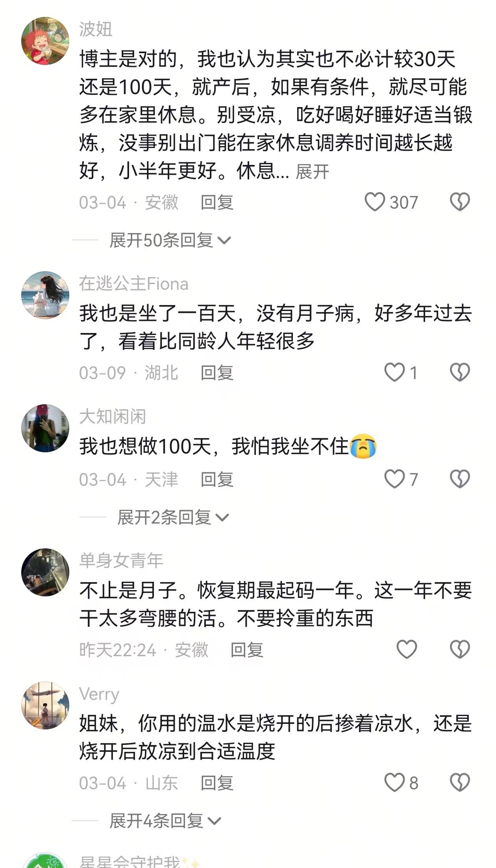Expand 4 replies under Verry's comment
Screen dimensions: 496x868
coord(165,821)
